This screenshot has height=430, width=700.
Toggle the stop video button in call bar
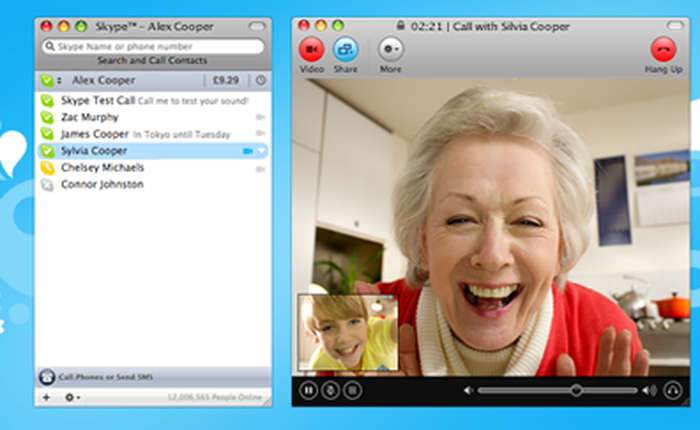[351, 390]
